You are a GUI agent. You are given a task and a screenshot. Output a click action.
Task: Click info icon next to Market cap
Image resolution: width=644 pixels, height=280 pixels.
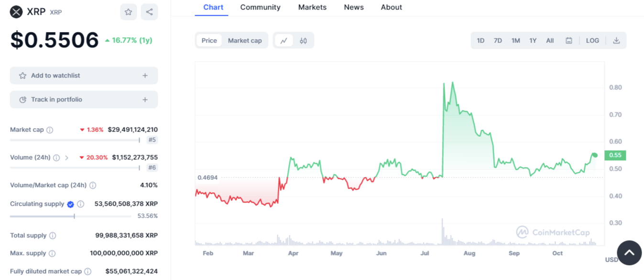pos(50,130)
